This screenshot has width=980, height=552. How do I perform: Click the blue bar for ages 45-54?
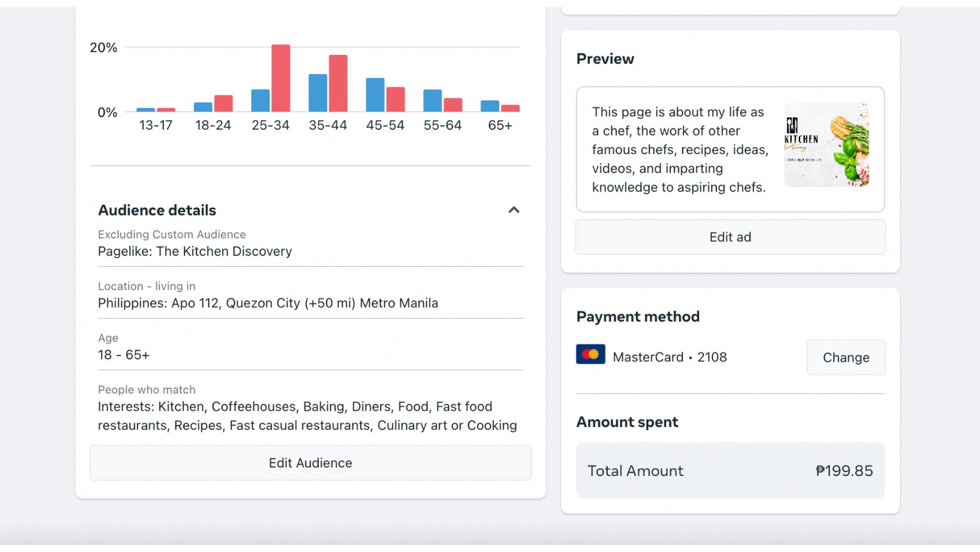click(375, 94)
